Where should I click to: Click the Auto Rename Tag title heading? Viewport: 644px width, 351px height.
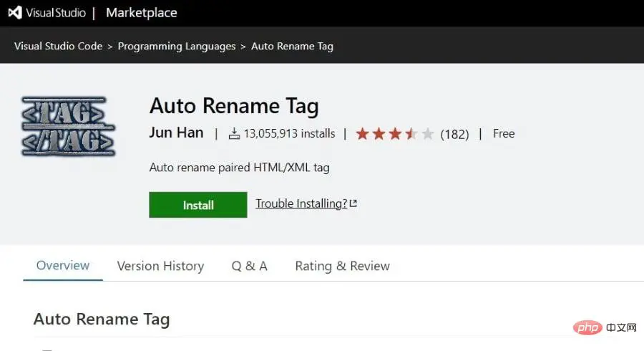click(x=234, y=106)
